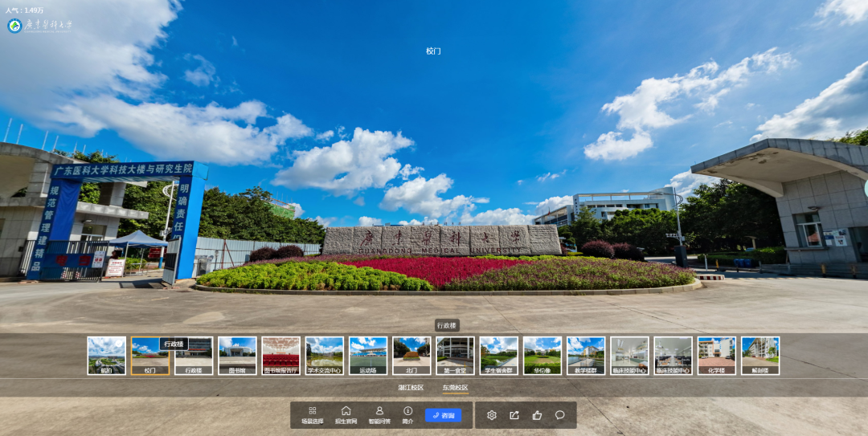
Task: Open the 航拍 aerial view thumbnail
Action: click(106, 356)
